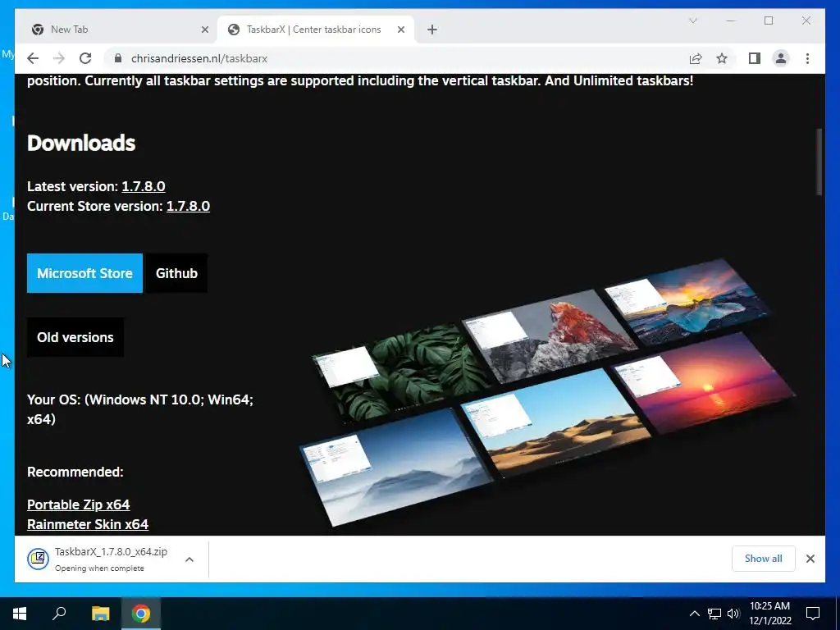This screenshot has height=630, width=840.
Task: Bookmark this page with the star icon
Action: (722, 58)
